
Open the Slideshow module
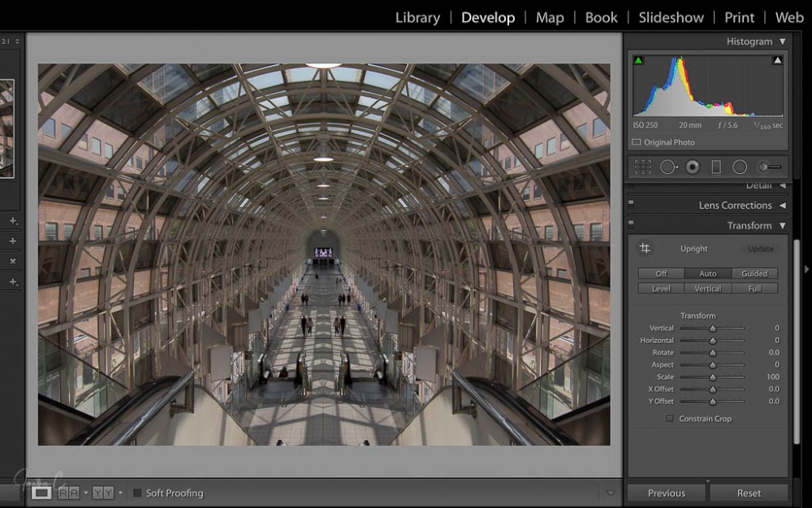click(x=671, y=17)
